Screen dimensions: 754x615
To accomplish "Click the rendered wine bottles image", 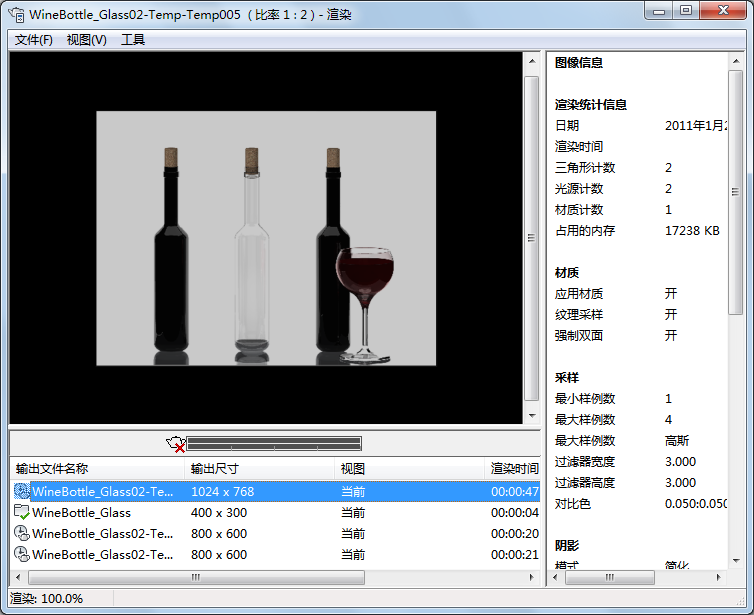I will click(266, 238).
